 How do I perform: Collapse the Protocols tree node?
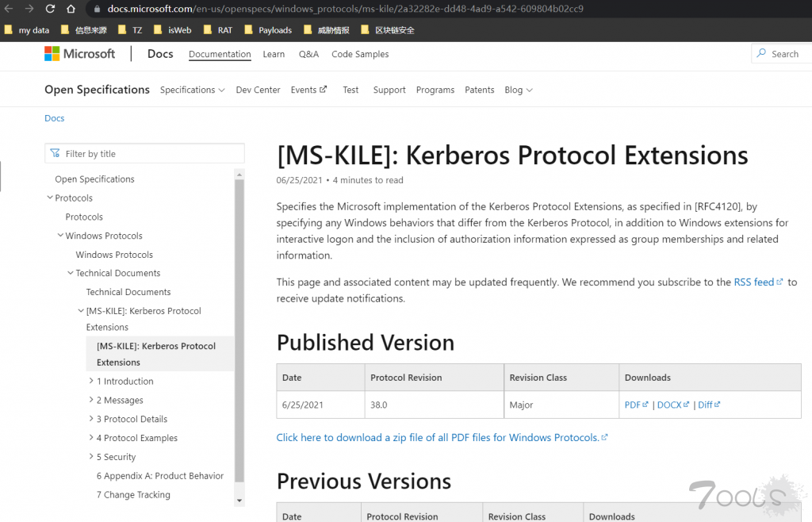click(50, 198)
